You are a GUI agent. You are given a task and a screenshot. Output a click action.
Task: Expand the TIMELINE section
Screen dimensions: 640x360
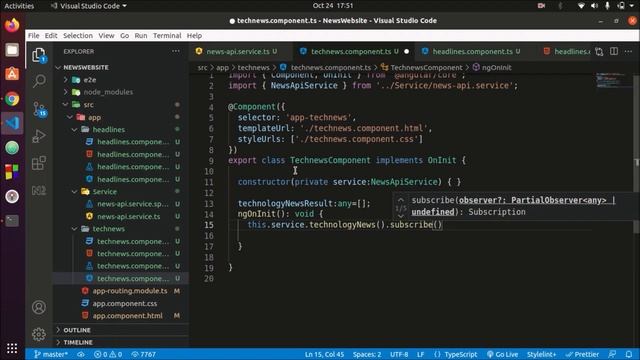(78, 342)
